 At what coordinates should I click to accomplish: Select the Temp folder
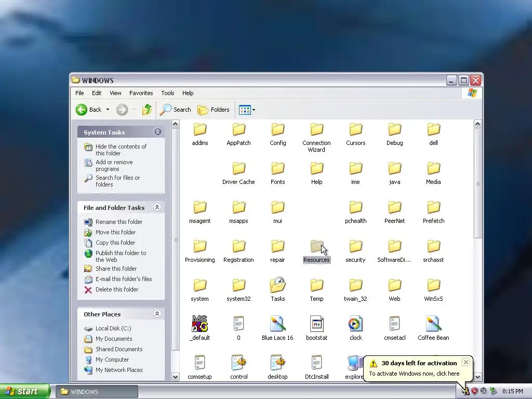coord(316,290)
